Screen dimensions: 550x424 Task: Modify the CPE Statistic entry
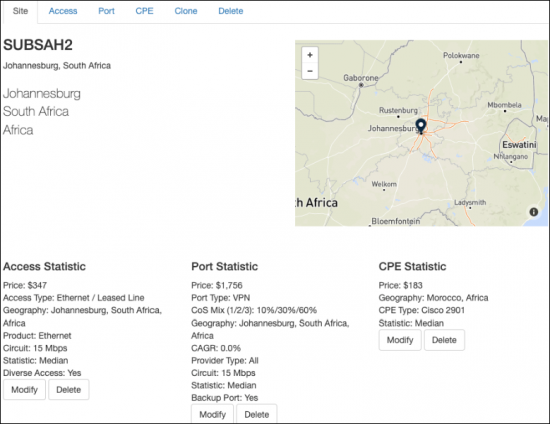pos(400,340)
